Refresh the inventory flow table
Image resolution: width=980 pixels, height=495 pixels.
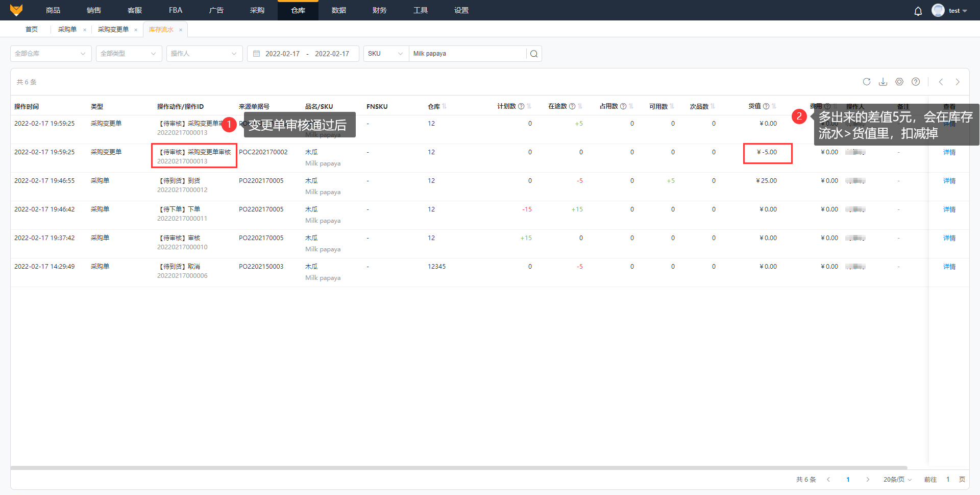866,82
